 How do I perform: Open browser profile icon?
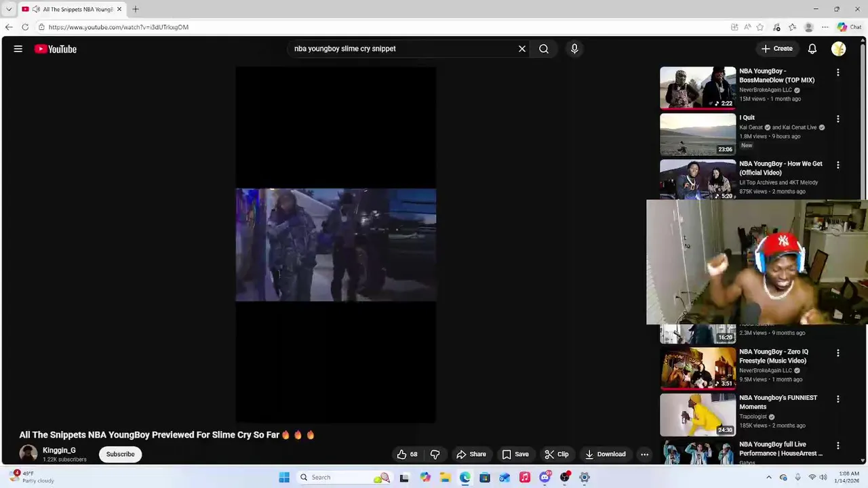(x=808, y=27)
